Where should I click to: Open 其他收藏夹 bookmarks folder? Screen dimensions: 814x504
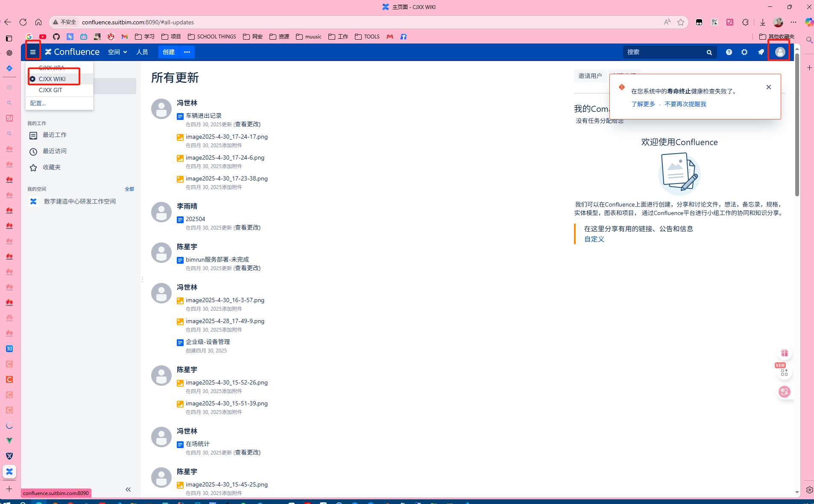[x=777, y=37]
